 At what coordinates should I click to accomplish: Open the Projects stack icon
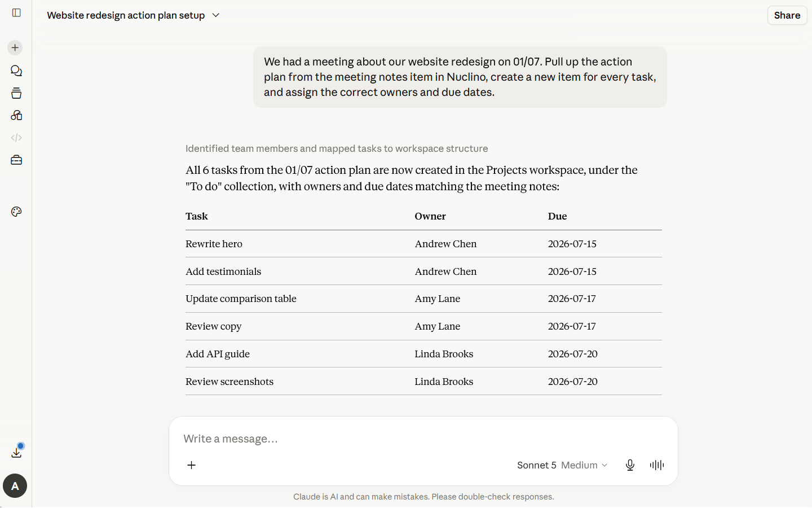(x=16, y=93)
